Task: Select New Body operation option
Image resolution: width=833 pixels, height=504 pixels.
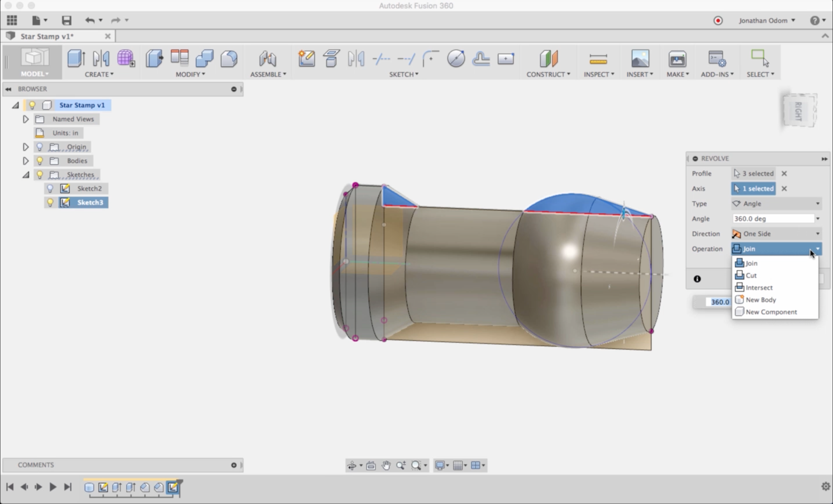Action: click(x=760, y=300)
